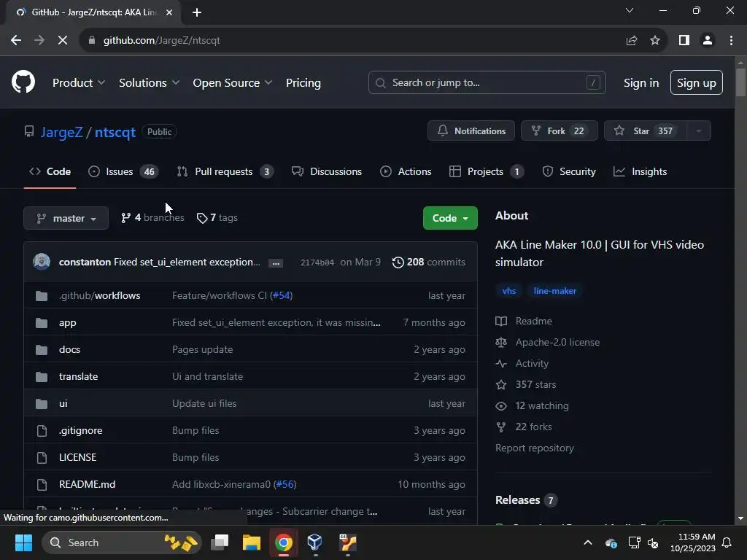Viewport: 747px width, 560px height.
Task: Star the repository
Action: (646, 131)
